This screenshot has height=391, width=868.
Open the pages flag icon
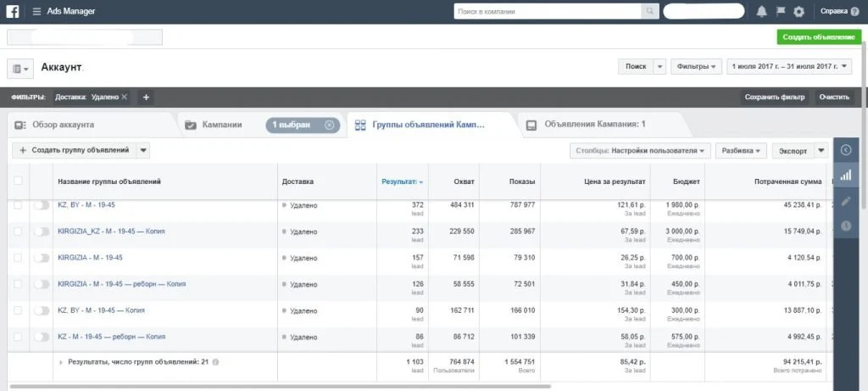(781, 12)
